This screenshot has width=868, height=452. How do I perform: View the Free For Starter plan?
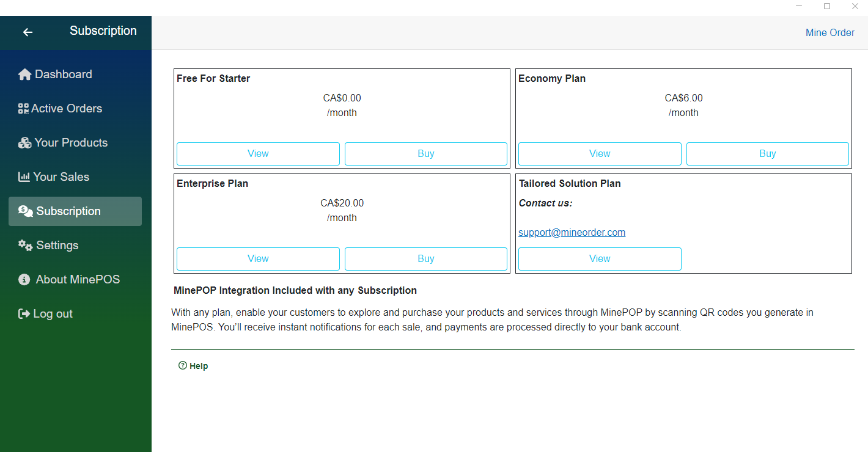point(258,154)
